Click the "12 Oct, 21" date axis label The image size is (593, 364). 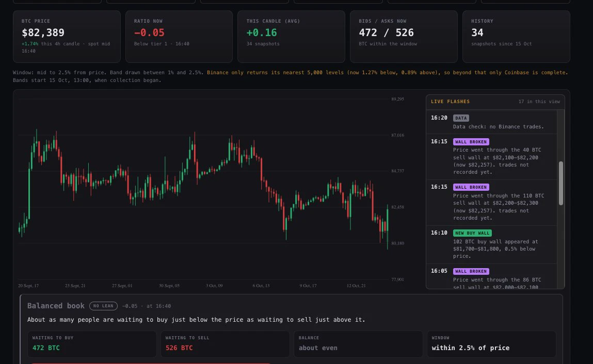coord(356,286)
